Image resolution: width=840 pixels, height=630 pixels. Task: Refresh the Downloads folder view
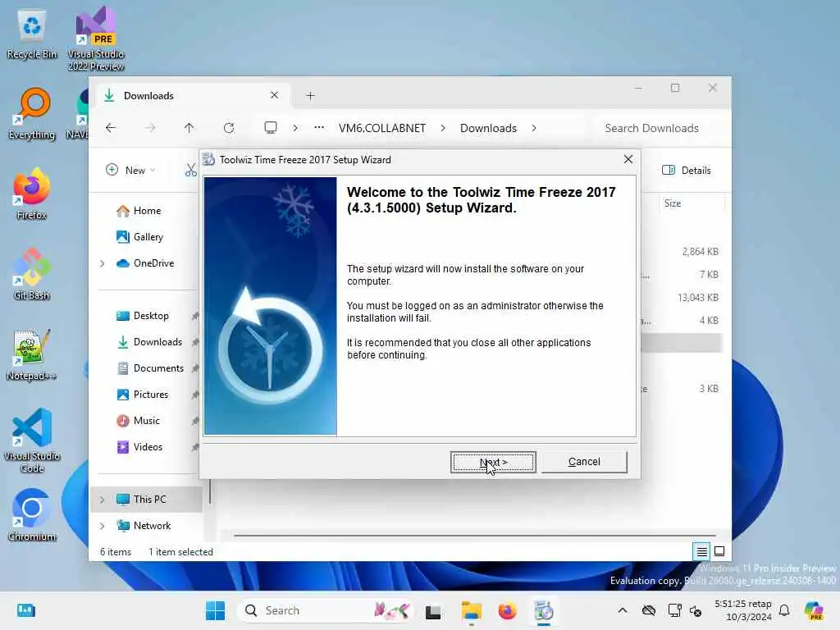229,128
